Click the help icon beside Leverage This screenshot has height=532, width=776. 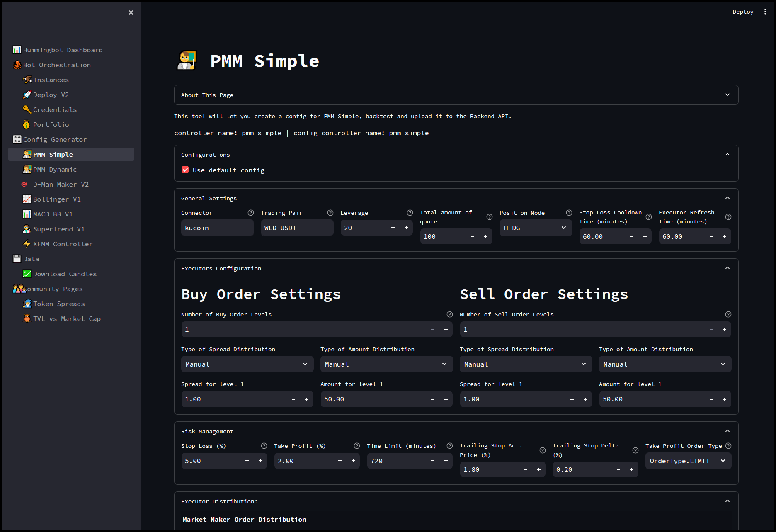tap(410, 213)
